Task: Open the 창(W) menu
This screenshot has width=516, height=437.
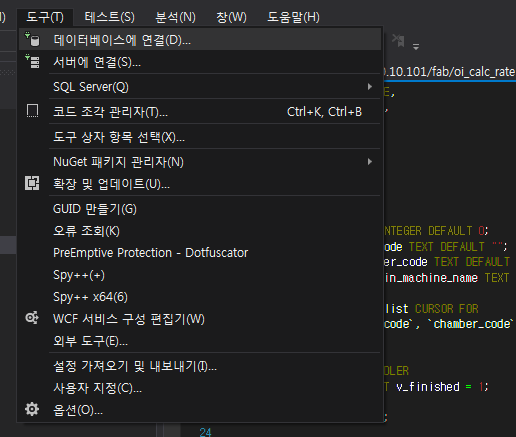Action: 231,17
